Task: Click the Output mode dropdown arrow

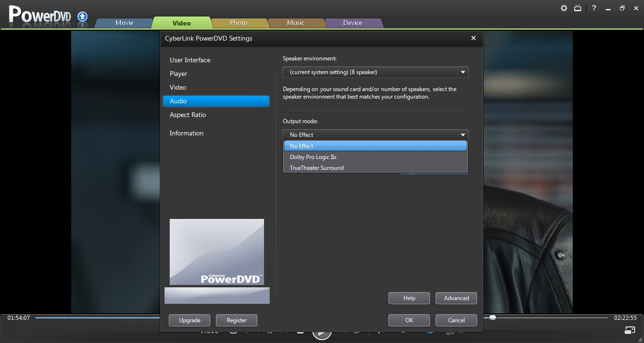Action: [x=463, y=134]
